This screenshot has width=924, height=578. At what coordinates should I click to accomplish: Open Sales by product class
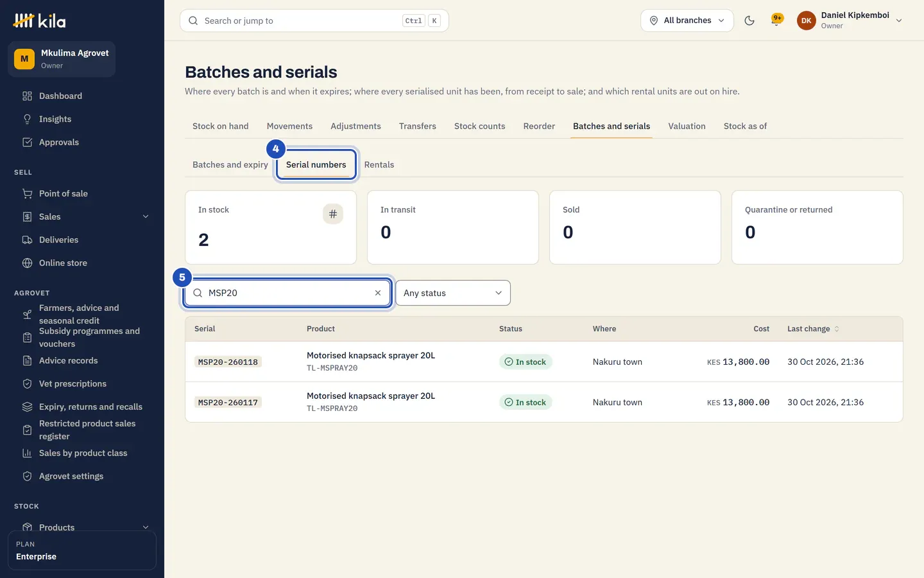82,453
